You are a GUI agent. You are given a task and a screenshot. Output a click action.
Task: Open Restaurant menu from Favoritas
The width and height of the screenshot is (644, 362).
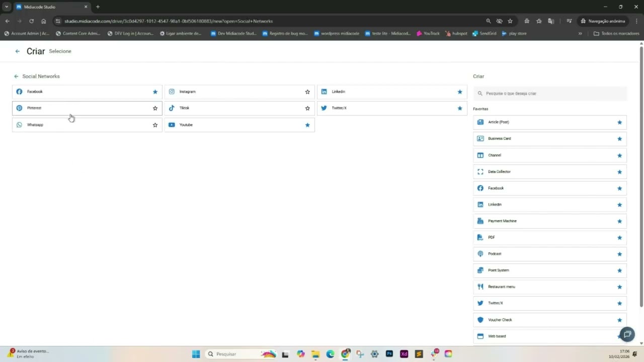(x=550, y=287)
